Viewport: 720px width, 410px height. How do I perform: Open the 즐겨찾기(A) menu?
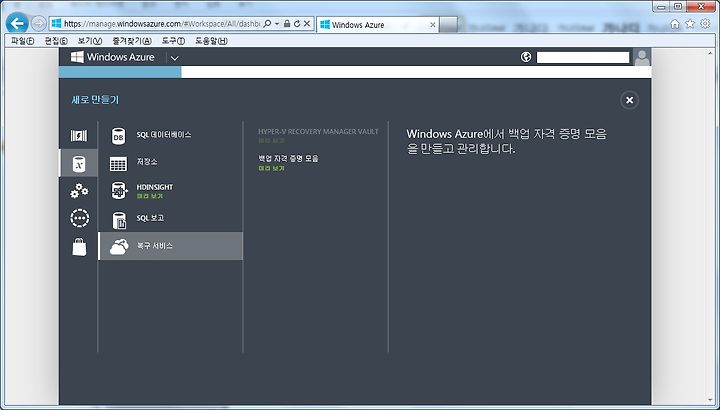click(132, 41)
